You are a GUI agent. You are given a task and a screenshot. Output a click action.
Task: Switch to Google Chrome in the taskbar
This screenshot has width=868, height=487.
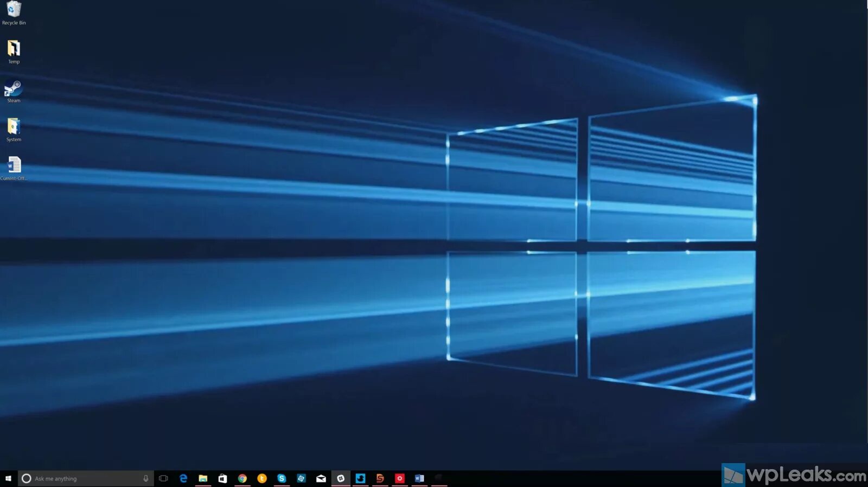coord(242,478)
